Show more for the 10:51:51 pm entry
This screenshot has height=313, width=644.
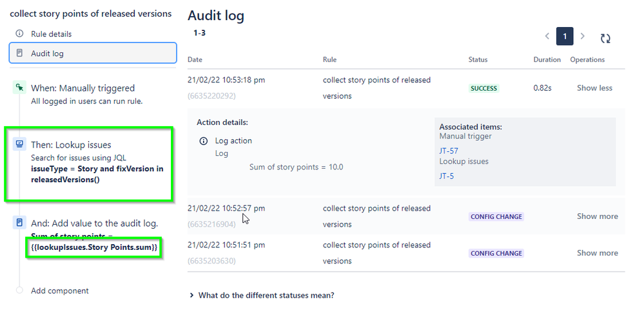click(x=597, y=252)
